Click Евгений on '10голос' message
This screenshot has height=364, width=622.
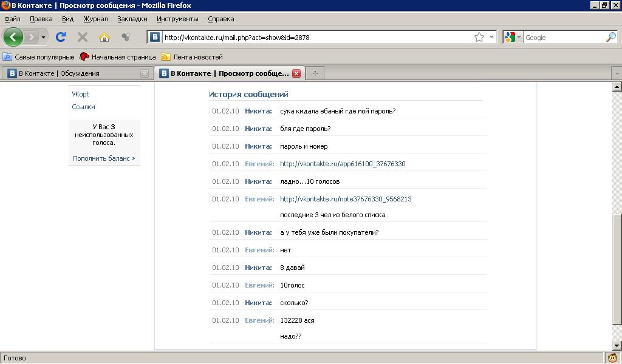[259, 285]
